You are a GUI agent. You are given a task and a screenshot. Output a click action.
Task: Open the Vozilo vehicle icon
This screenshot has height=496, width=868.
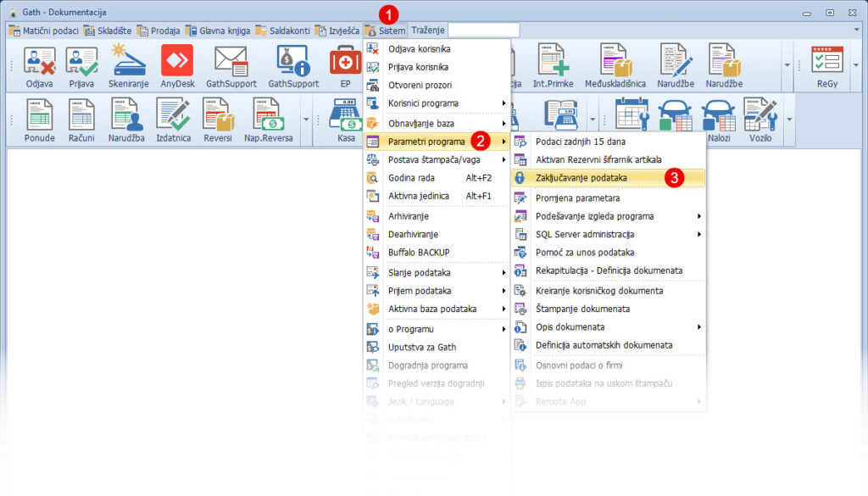760,118
